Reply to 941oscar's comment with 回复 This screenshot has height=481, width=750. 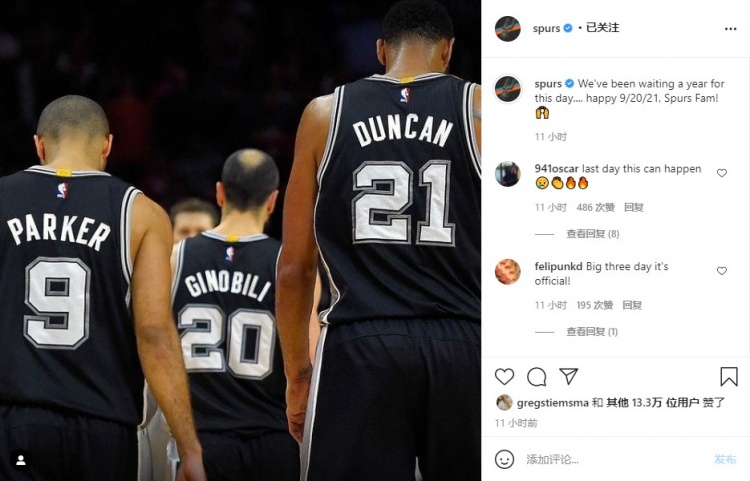pos(634,208)
